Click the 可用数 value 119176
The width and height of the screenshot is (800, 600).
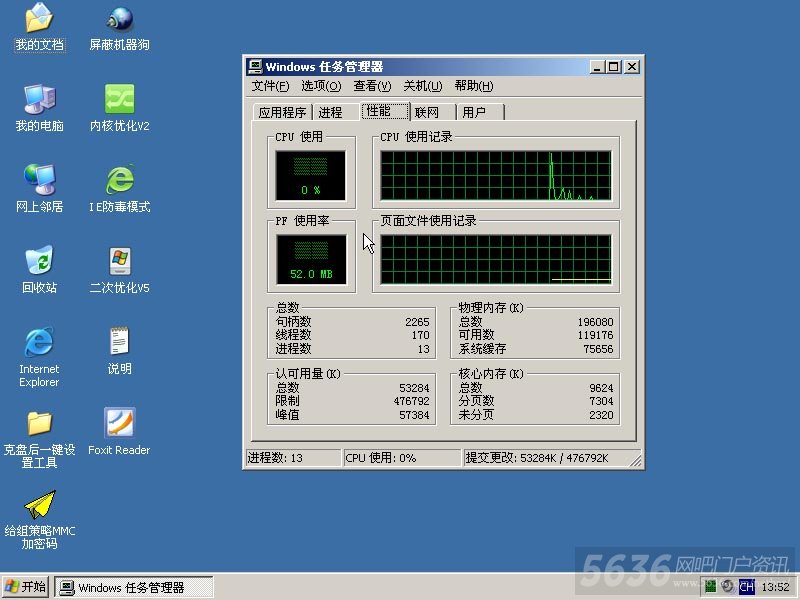tap(595, 335)
